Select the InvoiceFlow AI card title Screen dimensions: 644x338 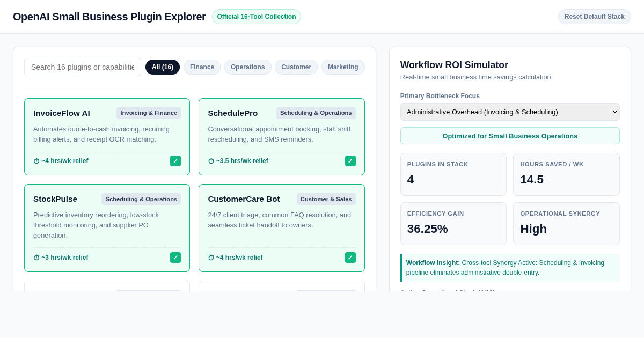[62, 113]
